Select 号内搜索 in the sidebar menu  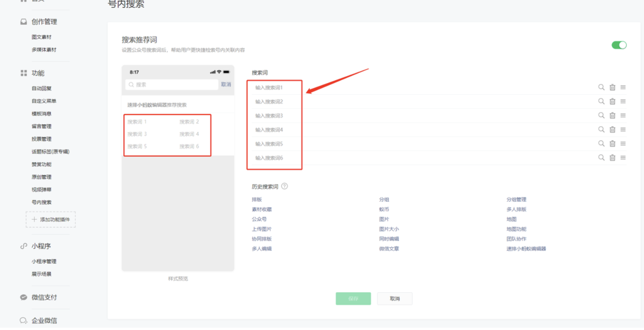click(x=41, y=202)
